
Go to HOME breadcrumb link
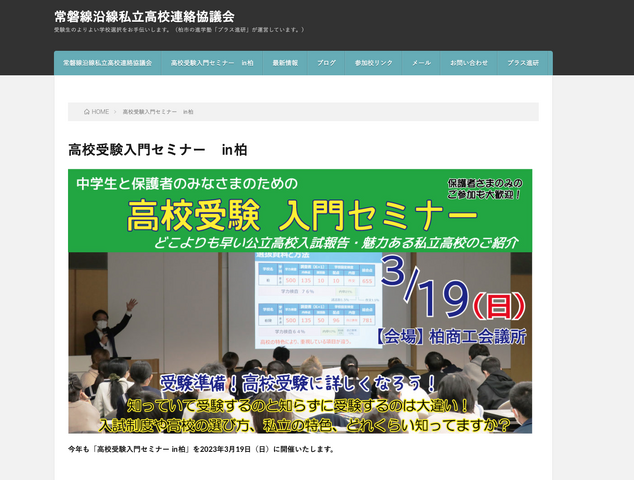tap(96, 112)
